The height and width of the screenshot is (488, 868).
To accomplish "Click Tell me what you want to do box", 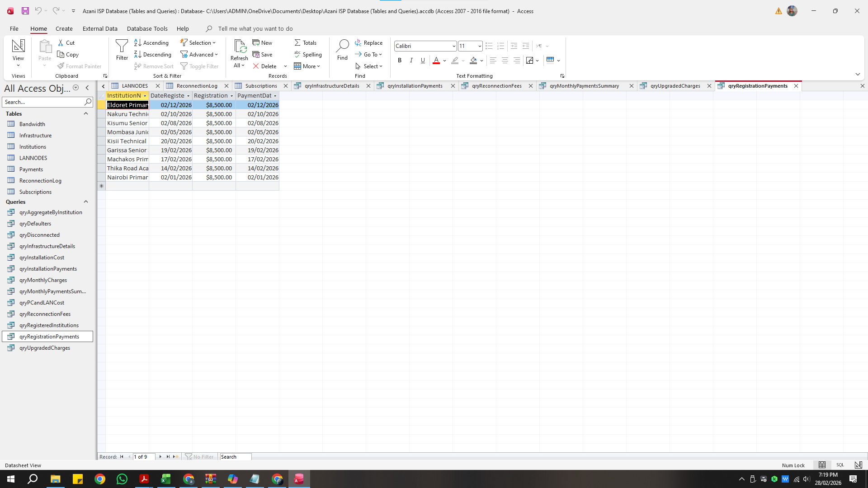I will pyautogui.click(x=255, y=28).
